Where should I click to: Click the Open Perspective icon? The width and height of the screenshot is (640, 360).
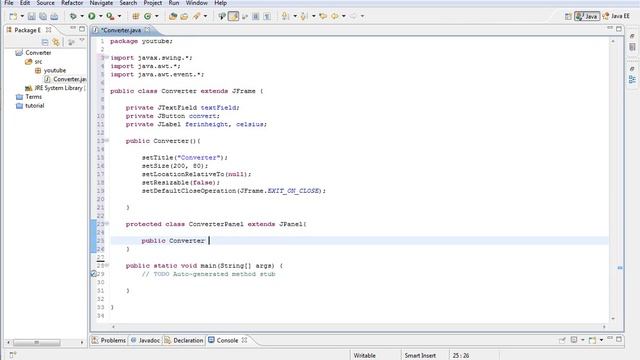568,16
